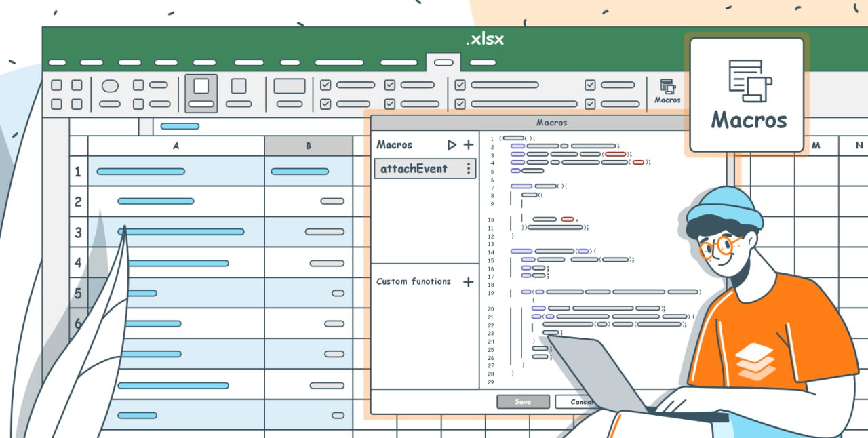Toggle upper checkbox with the long label
Viewport: 868px width, 438px height.
tap(460, 85)
